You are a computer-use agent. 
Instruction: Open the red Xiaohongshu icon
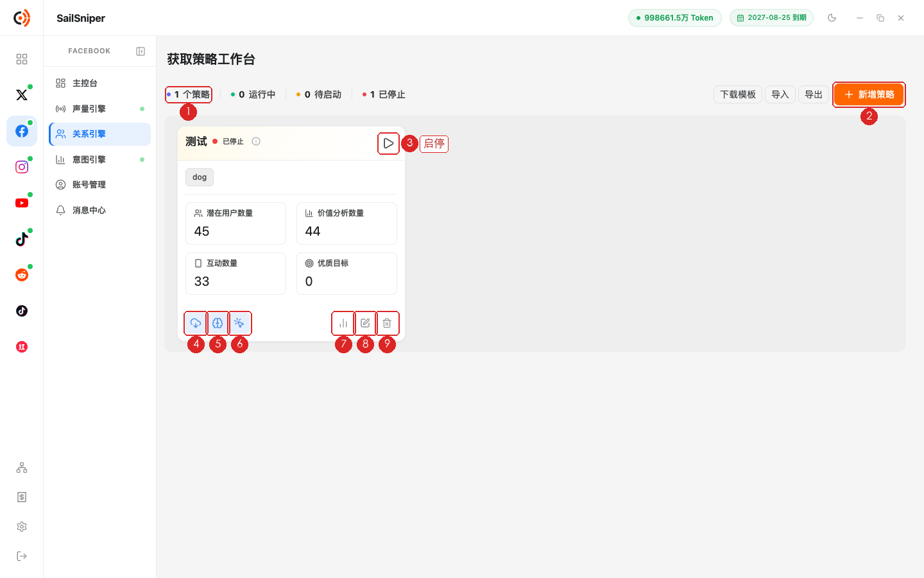(x=22, y=347)
